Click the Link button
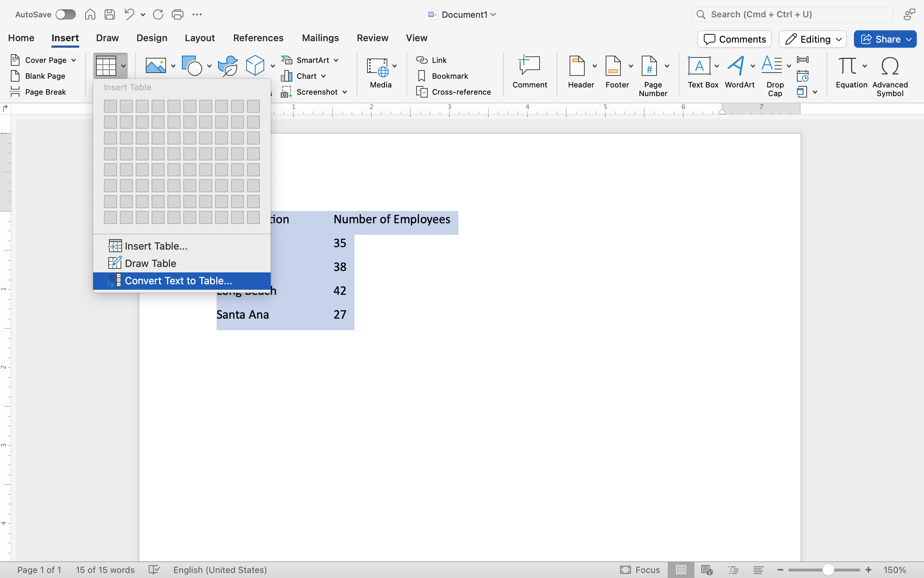The image size is (924, 578). click(431, 60)
